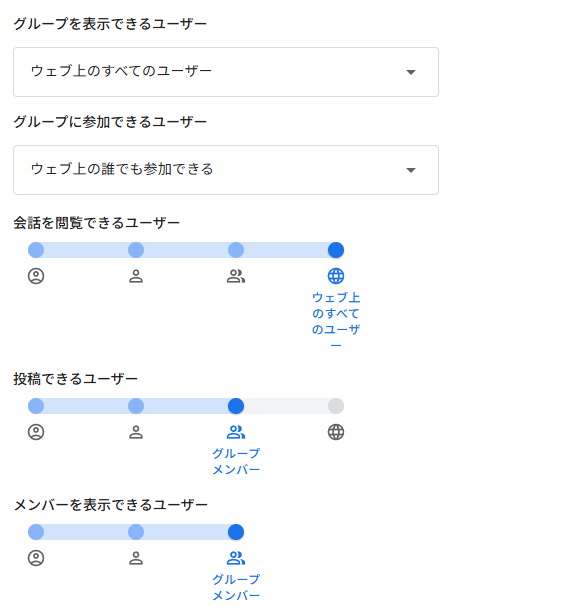
Task: Open グループを表示できるユーザー dropdown arrow
Action: [x=411, y=72]
